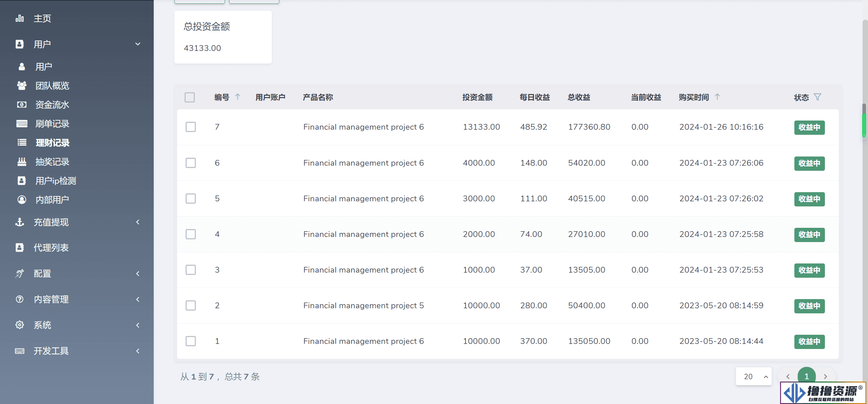Image resolution: width=868 pixels, height=404 pixels.
Task: Click 'Financial management project 5' cell
Action: (x=363, y=306)
